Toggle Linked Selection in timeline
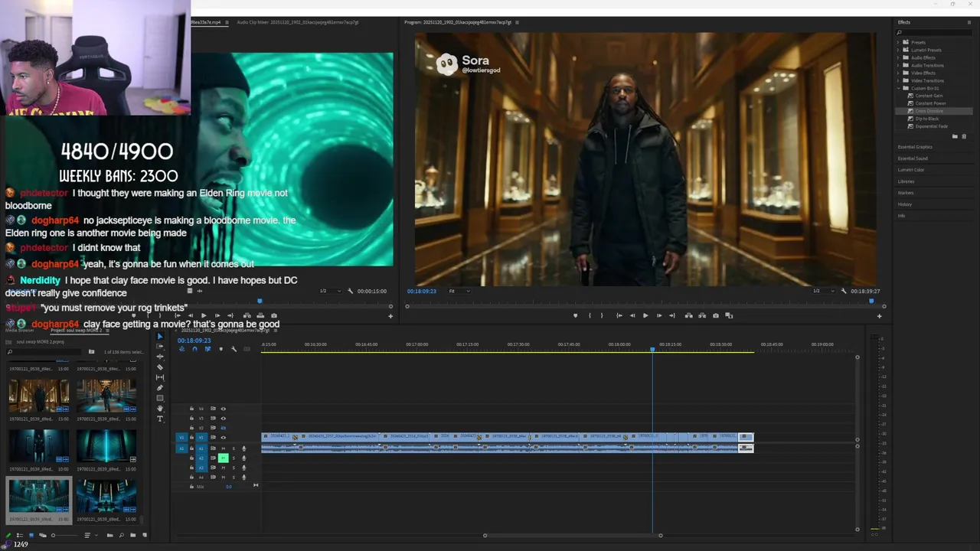The image size is (980, 551). [207, 349]
